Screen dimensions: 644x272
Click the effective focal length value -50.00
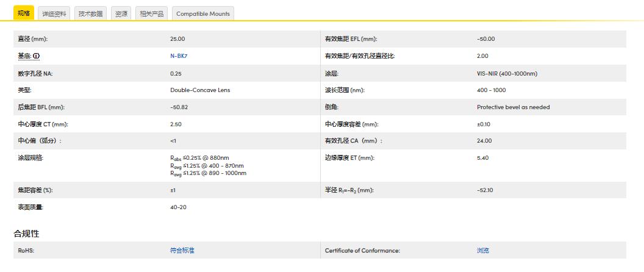(x=485, y=39)
